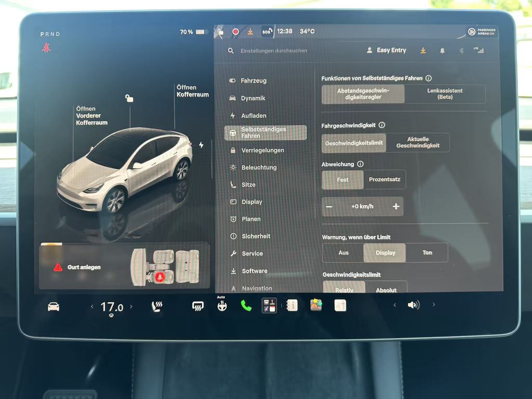Screen dimensions: 532x399
Task: Tap the LTE signal strength icon
Action: coord(478,50)
